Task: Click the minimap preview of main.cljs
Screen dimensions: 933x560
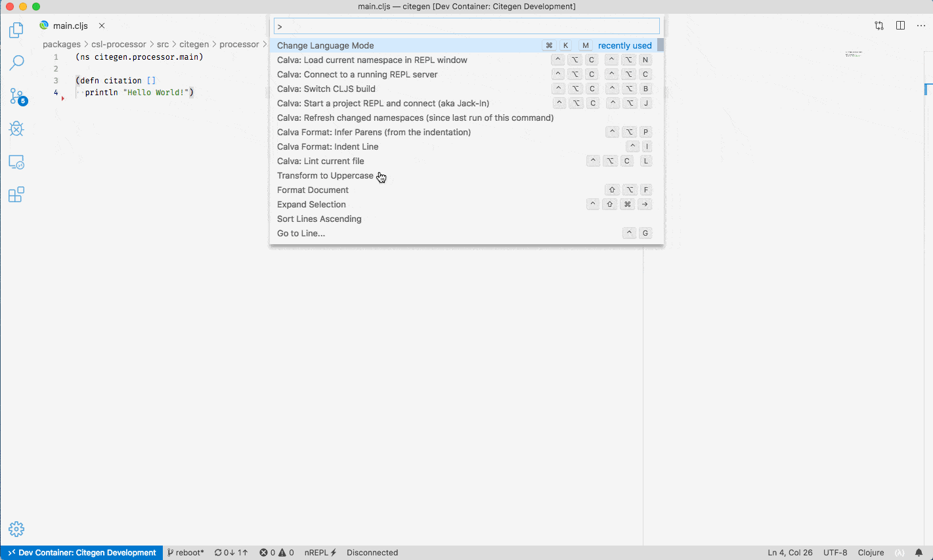Action: coord(854,53)
